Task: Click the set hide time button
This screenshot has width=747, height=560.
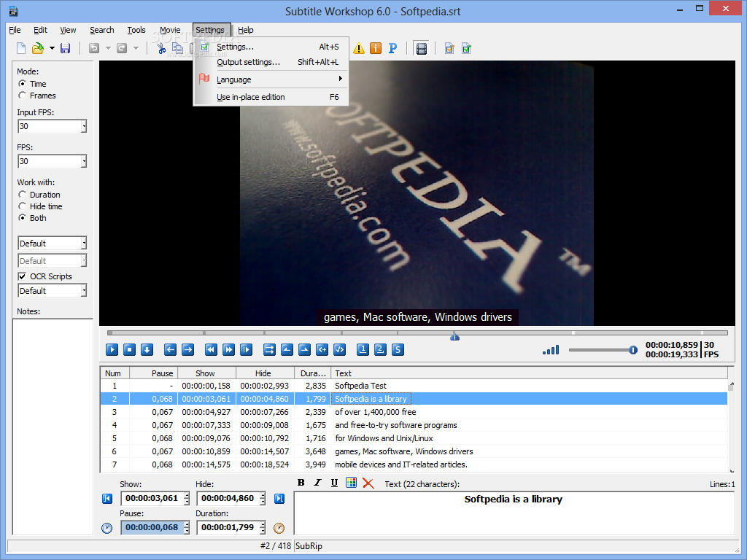Action: 304,349
